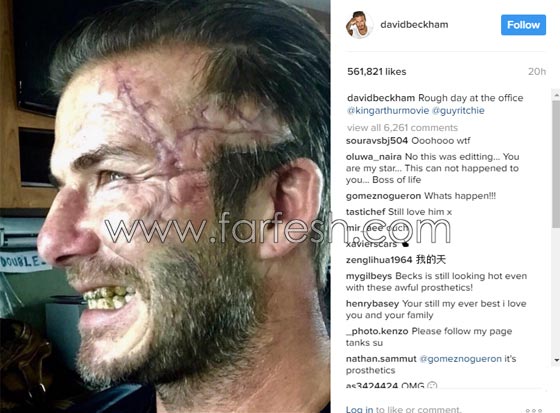Open commenter souravsbj504's profile
This screenshot has width=560, height=413.
(377, 141)
